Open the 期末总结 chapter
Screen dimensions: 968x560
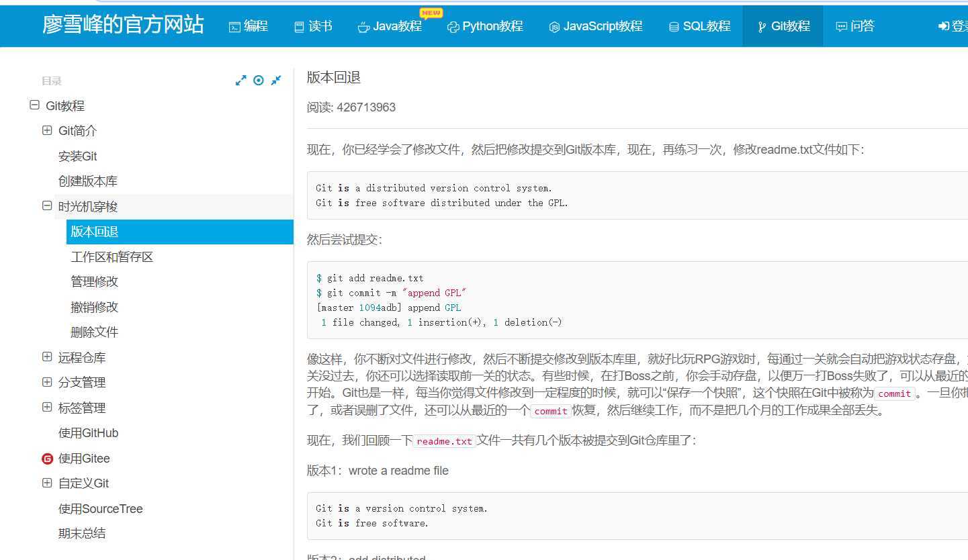[82, 534]
